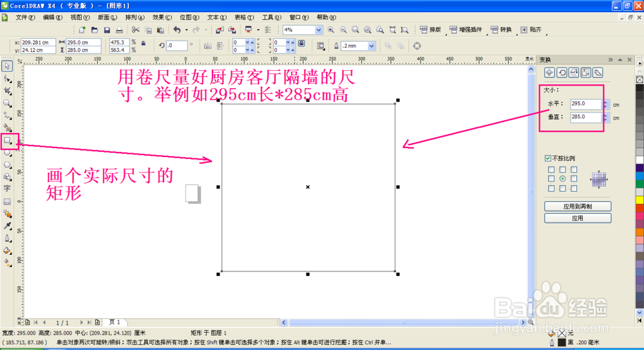644x350 pixels.
Task: Click the horizontal size 水平 spinner arrows
Action: pos(605,105)
